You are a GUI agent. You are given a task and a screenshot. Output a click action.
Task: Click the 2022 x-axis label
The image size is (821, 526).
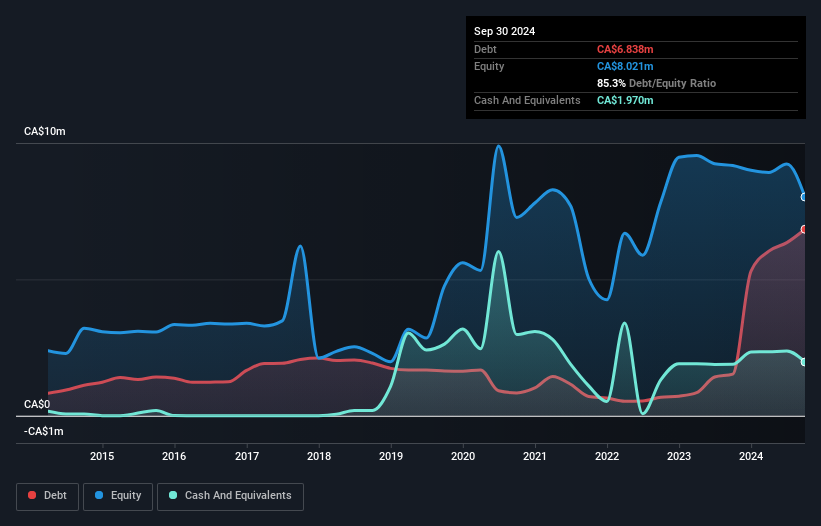point(607,456)
